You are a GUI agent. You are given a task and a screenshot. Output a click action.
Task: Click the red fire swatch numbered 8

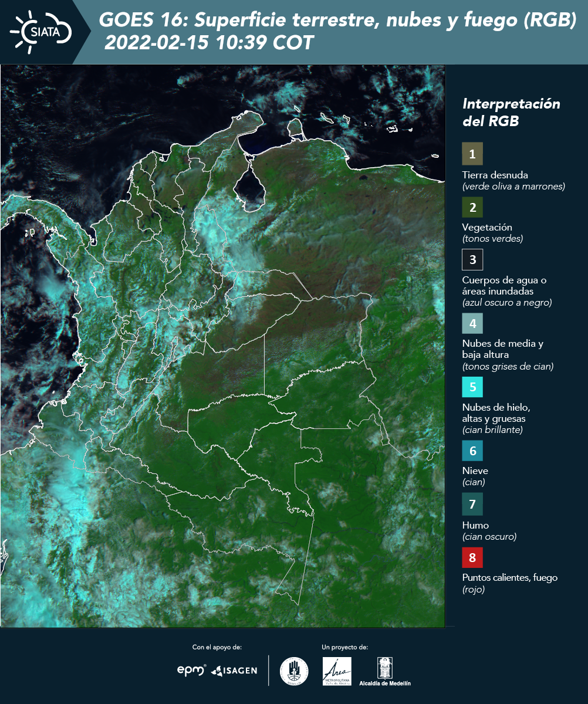(472, 557)
